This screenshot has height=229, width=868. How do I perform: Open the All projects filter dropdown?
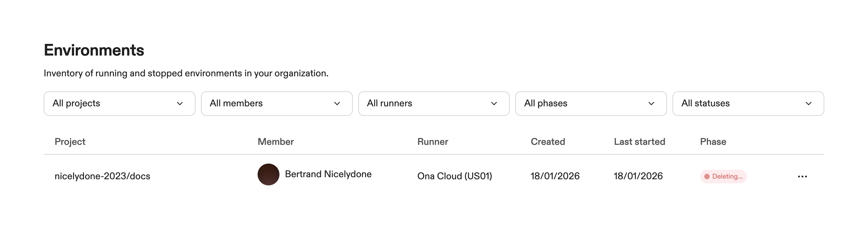119,104
